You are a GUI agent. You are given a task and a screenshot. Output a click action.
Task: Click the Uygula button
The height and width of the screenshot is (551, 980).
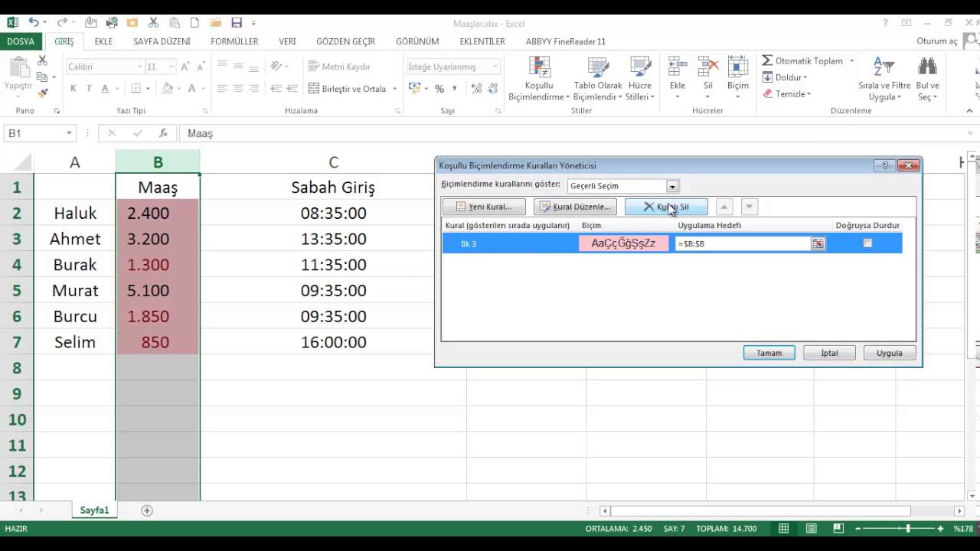[890, 353]
